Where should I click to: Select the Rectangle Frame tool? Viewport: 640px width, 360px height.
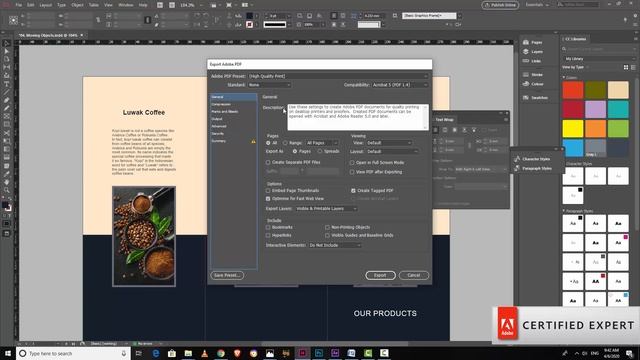point(7,117)
